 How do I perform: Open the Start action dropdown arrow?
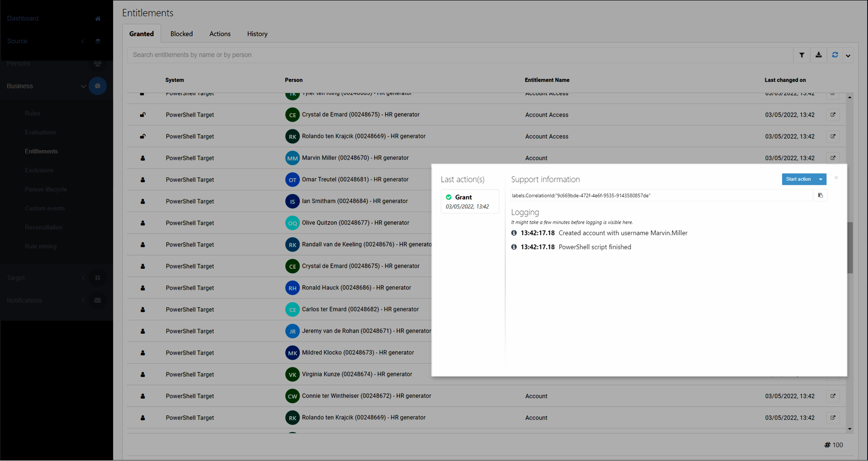pos(821,179)
